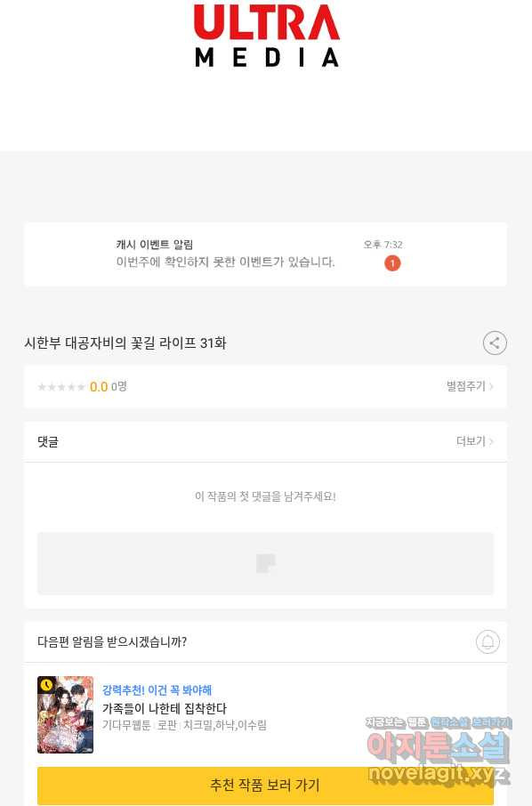Open the 가족들이 나한테 집착한다 title link
532x806 pixels.
[165, 708]
